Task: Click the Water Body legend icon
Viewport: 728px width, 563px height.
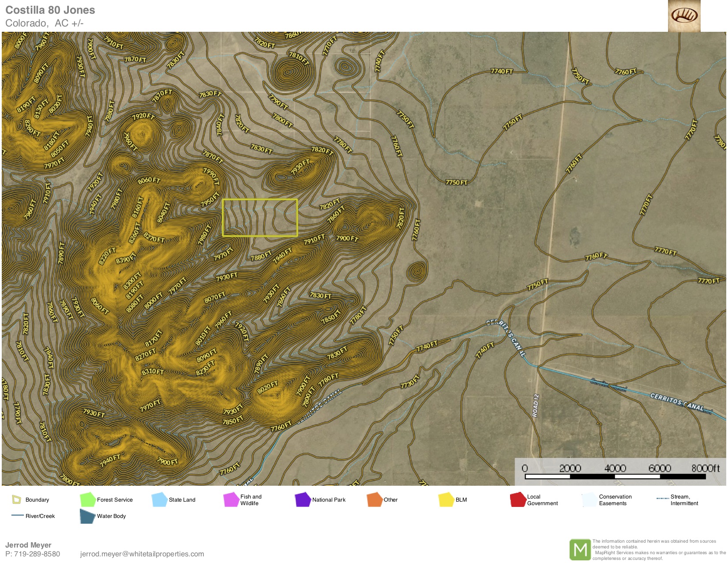Action: click(87, 516)
